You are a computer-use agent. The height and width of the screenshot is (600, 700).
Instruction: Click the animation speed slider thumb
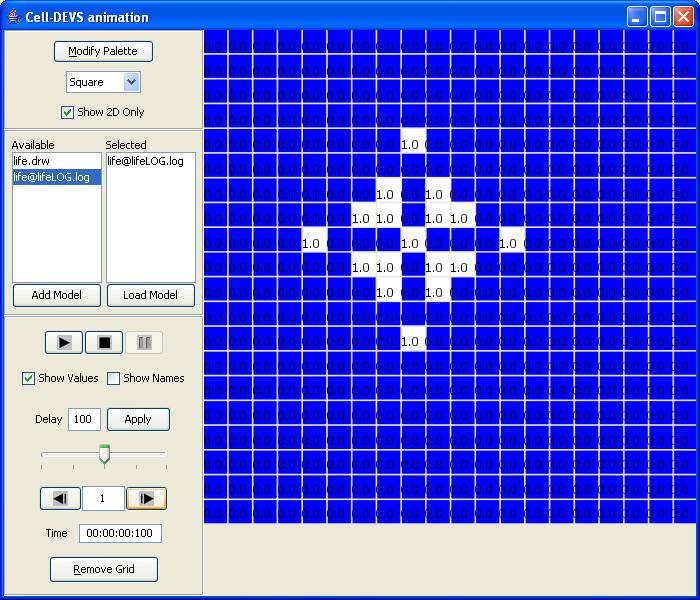pyautogui.click(x=104, y=454)
